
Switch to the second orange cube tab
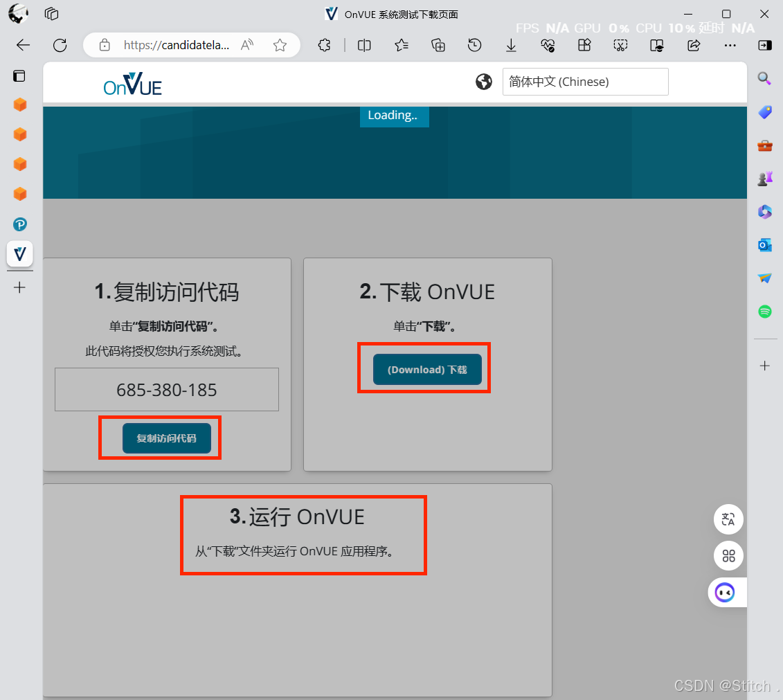coord(19,134)
